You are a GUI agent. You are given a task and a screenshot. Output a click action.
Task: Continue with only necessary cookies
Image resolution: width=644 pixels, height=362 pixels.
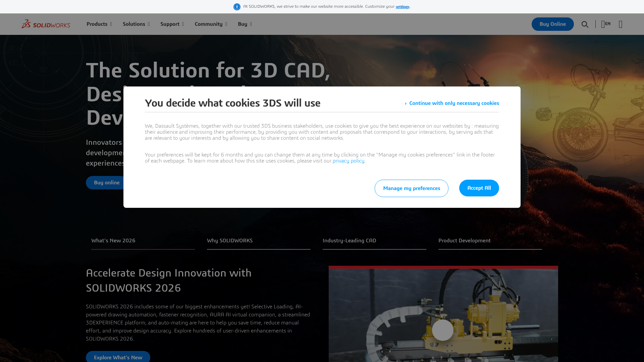(x=453, y=103)
